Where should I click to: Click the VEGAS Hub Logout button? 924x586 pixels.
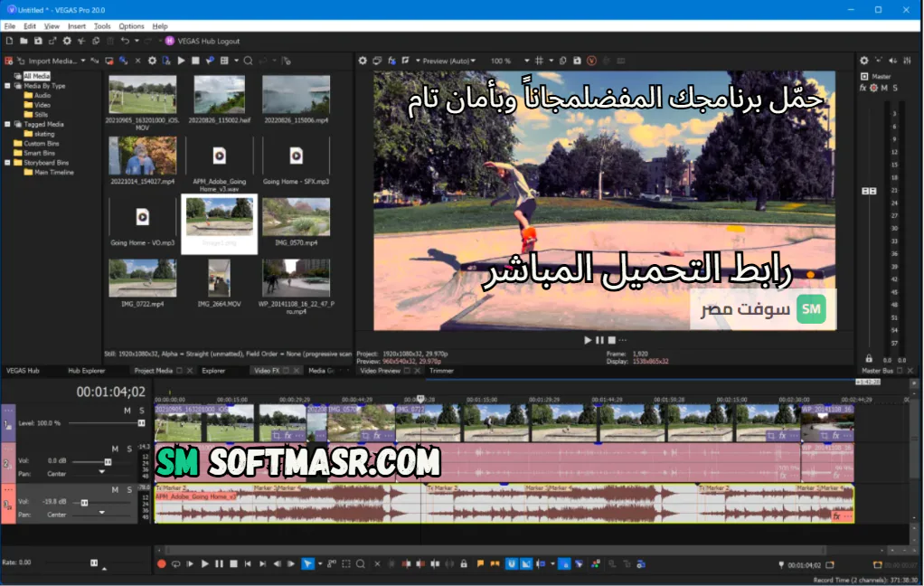point(203,41)
